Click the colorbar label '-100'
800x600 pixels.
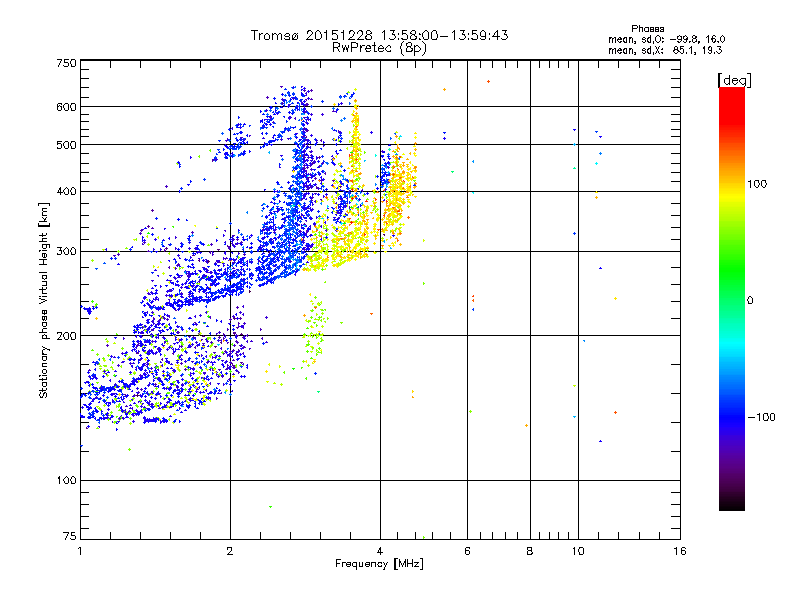coord(761,417)
